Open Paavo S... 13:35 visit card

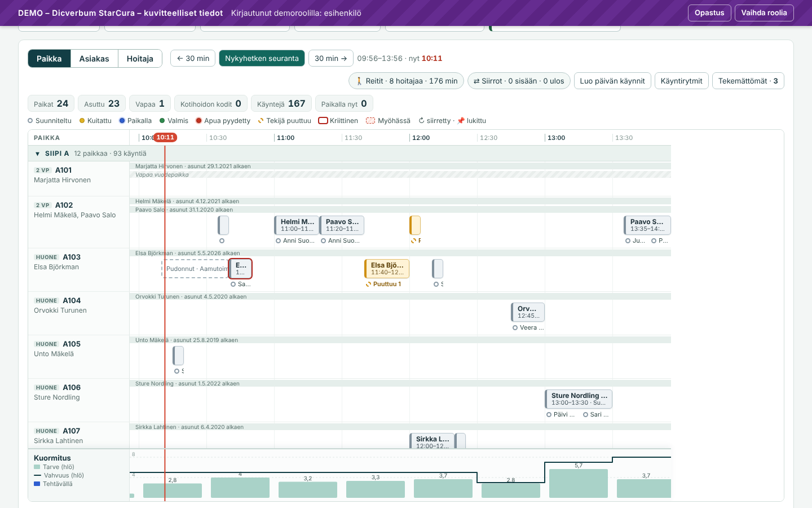[x=647, y=225]
